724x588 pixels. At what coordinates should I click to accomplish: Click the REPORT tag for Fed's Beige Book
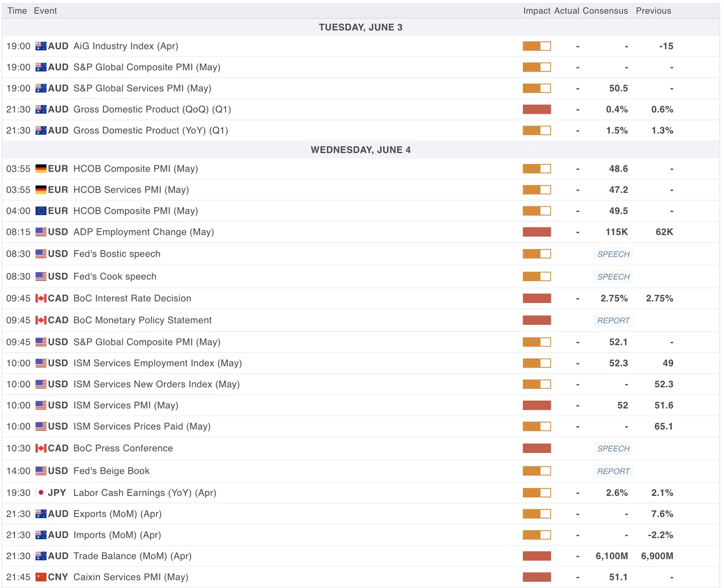click(x=613, y=472)
